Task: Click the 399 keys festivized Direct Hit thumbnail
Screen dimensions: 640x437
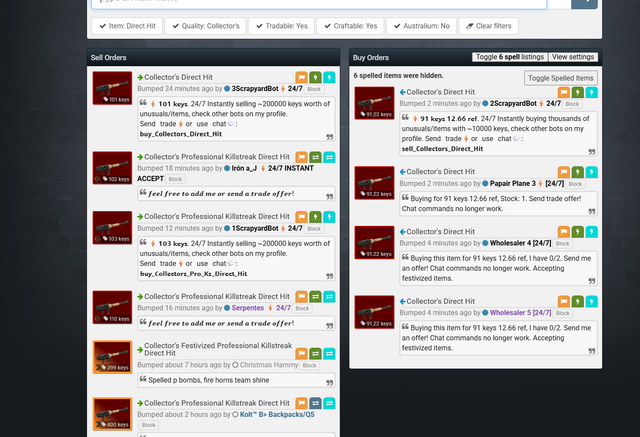Action: [x=112, y=357]
